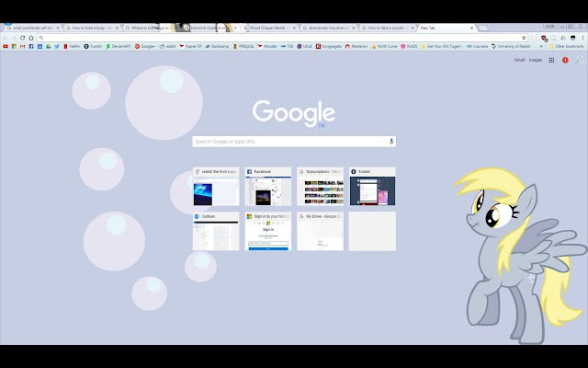Open the 'Get Your Shit Togeth..' bookmark
The image size is (588, 368).
click(x=443, y=47)
